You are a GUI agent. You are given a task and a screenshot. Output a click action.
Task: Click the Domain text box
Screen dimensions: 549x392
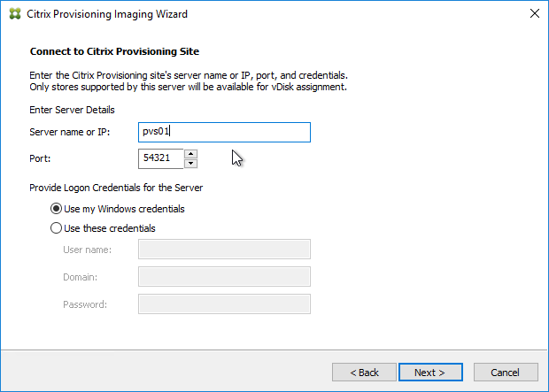point(224,276)
